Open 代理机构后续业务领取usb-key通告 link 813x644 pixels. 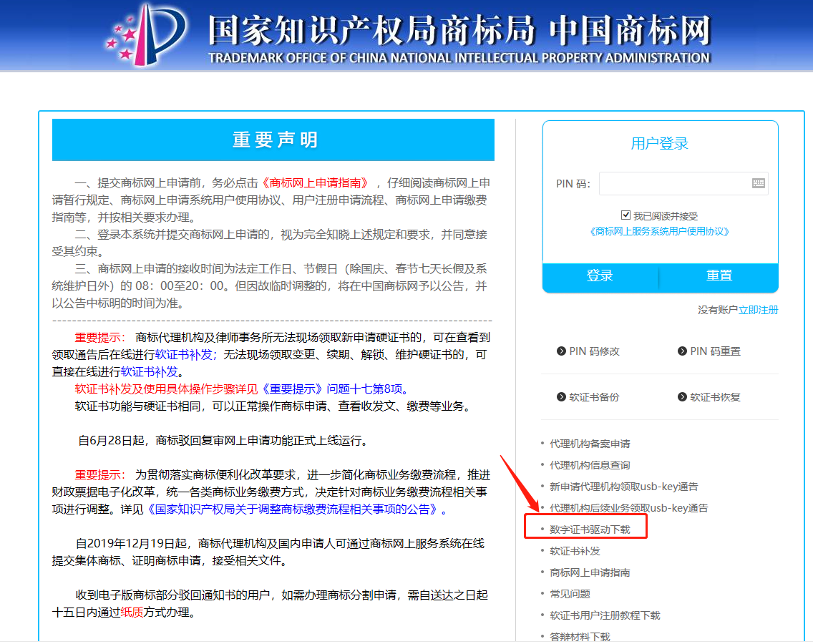pos(629,507)
